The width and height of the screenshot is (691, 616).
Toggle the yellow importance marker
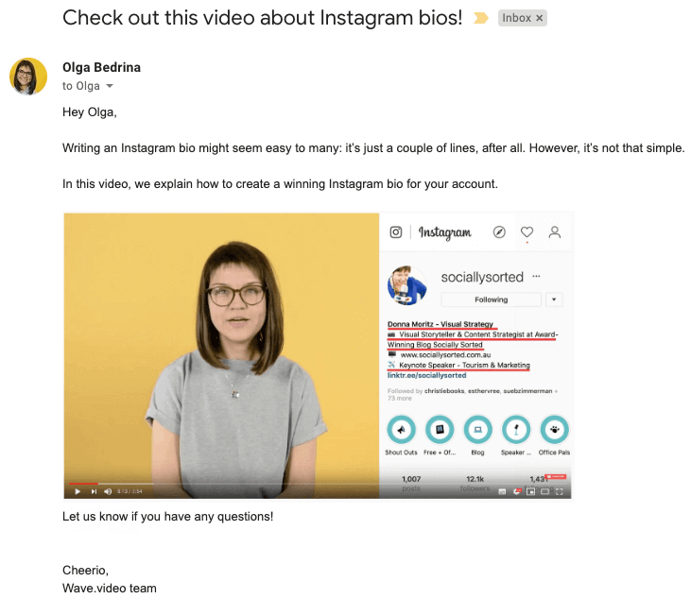pyautogui.click(x=481, y=18)
